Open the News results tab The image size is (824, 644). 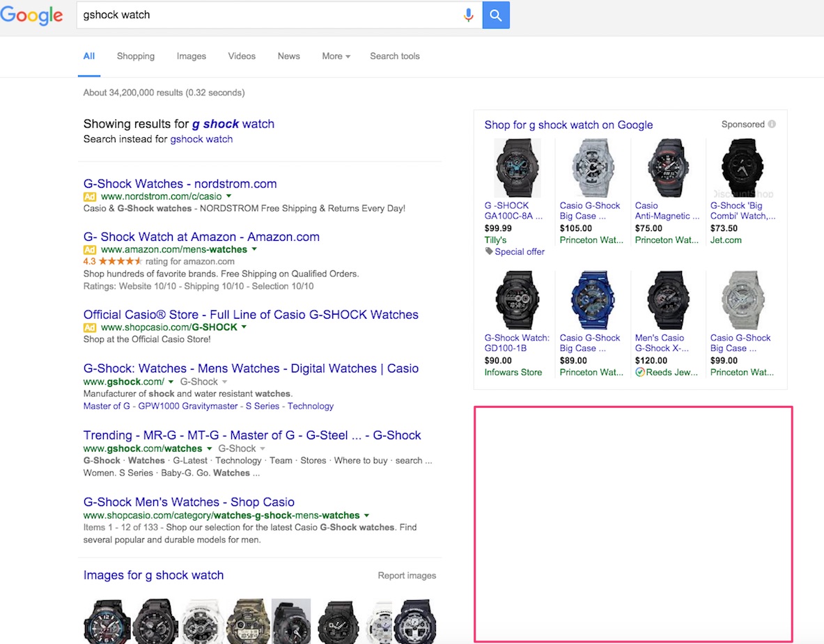(x=288, y=56)
